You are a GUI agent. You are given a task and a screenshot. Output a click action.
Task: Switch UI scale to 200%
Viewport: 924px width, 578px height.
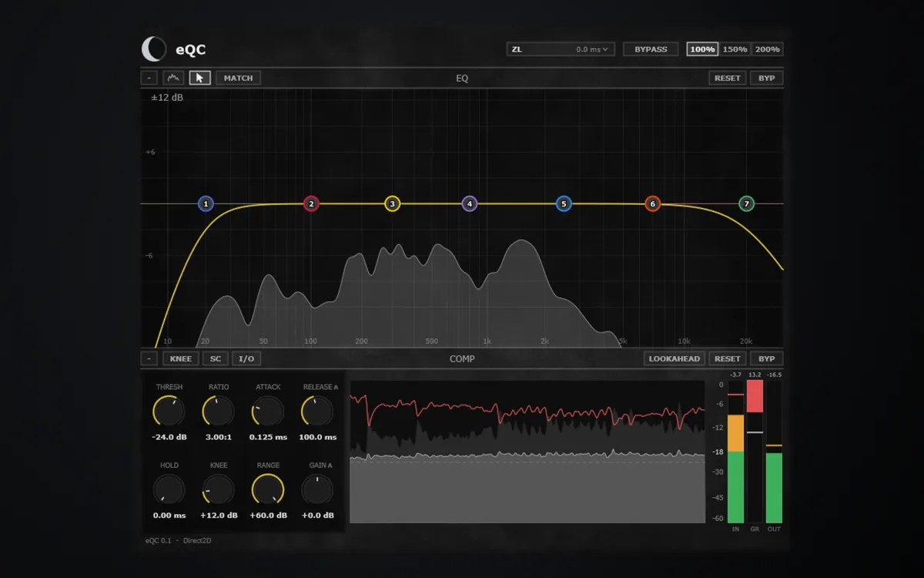pyautogui.click(x=767, y=49)
